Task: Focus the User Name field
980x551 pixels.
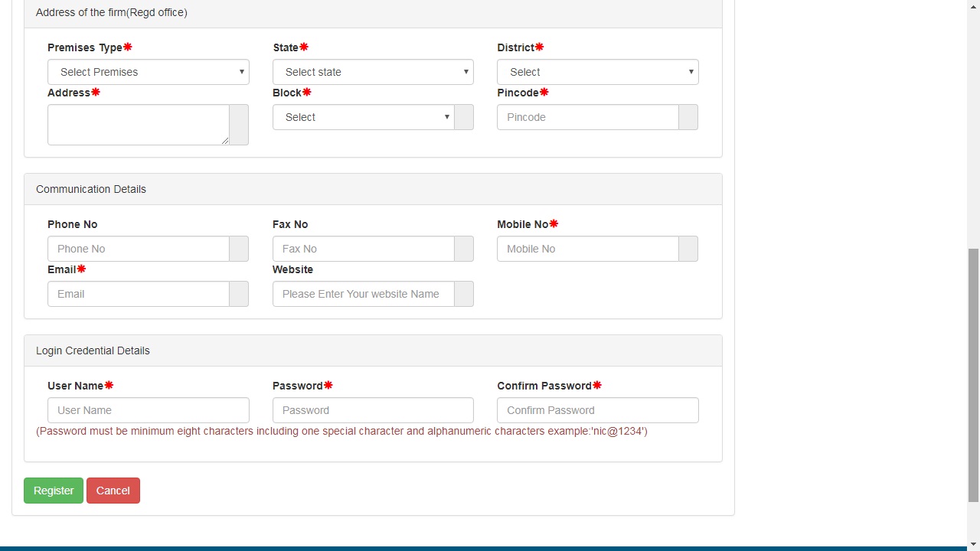Action: (148, 410)
